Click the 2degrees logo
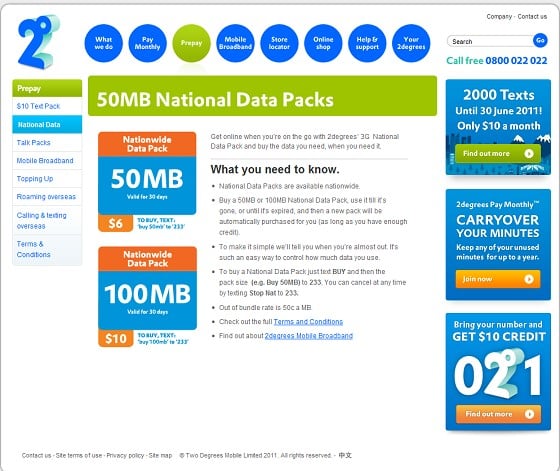Screen dimensions: 560x471 point(39,42)
